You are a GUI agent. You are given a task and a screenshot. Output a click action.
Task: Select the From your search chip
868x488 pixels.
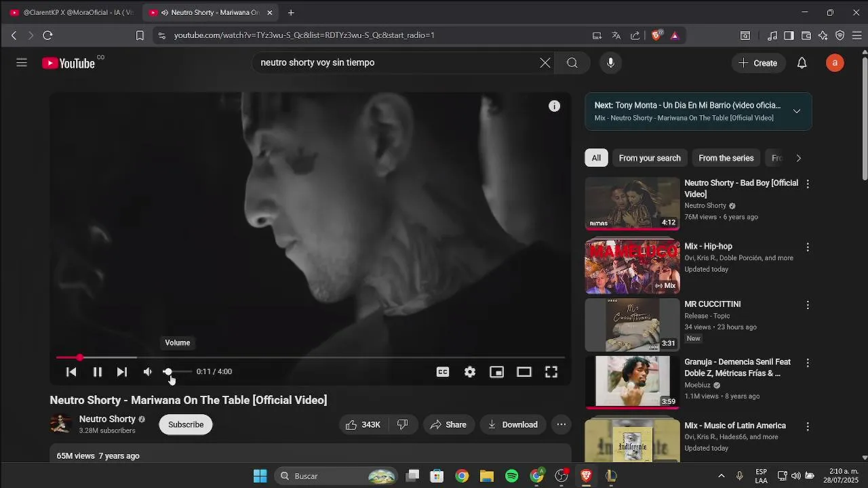[x=650, y=158]
